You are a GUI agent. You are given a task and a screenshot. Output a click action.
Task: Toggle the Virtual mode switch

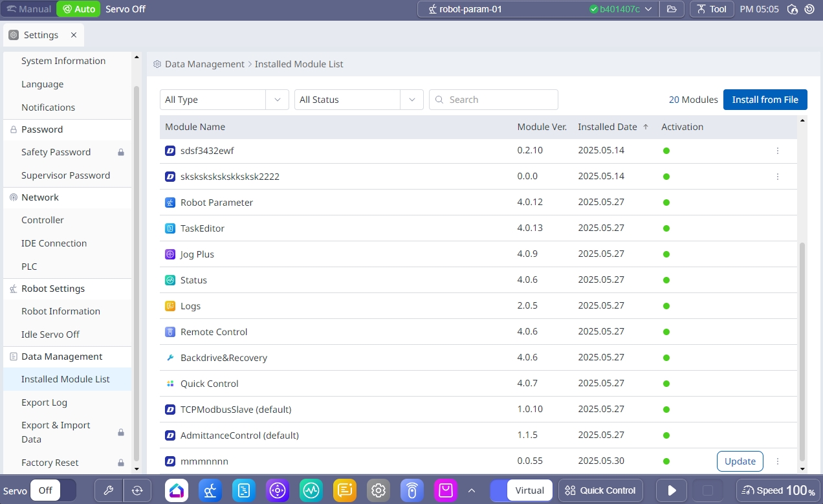(x=521, y=490)
